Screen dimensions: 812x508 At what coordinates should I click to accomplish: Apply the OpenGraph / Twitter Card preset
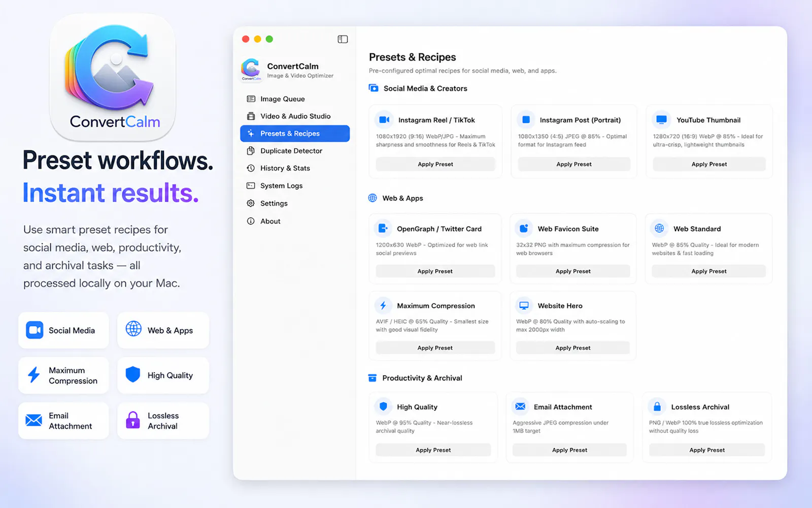coord(435,271)
